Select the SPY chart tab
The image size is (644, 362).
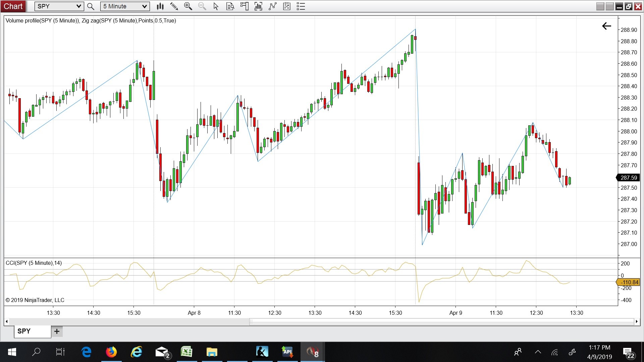[32, 331]
